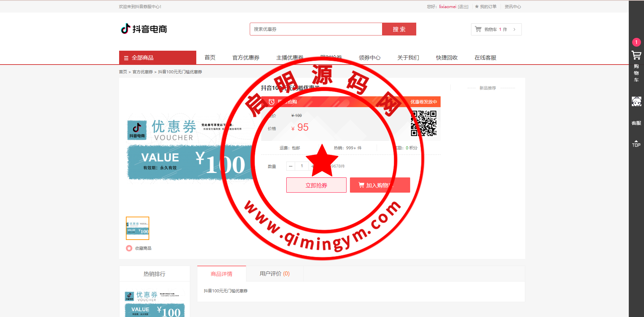This screenshot has height=317, width=644.
Task: Switch to the 用户评价 tab
Action: click(274, 274)
